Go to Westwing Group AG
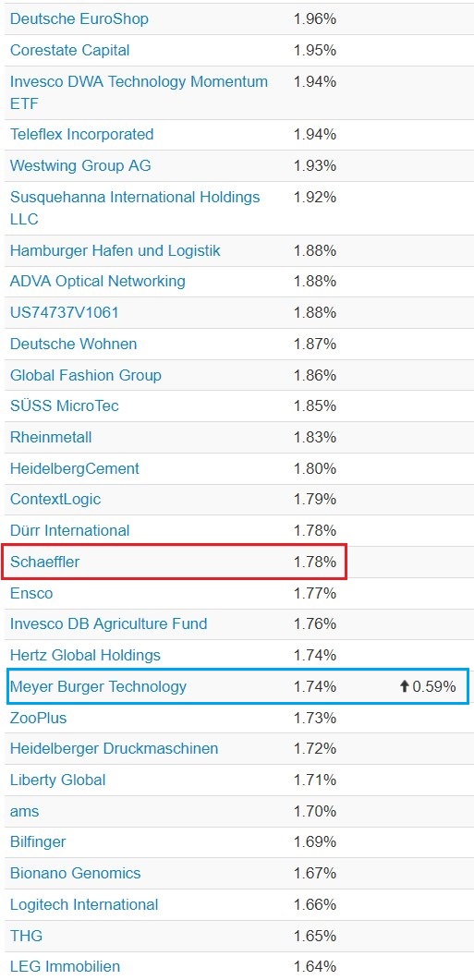 tap(80, 165)
